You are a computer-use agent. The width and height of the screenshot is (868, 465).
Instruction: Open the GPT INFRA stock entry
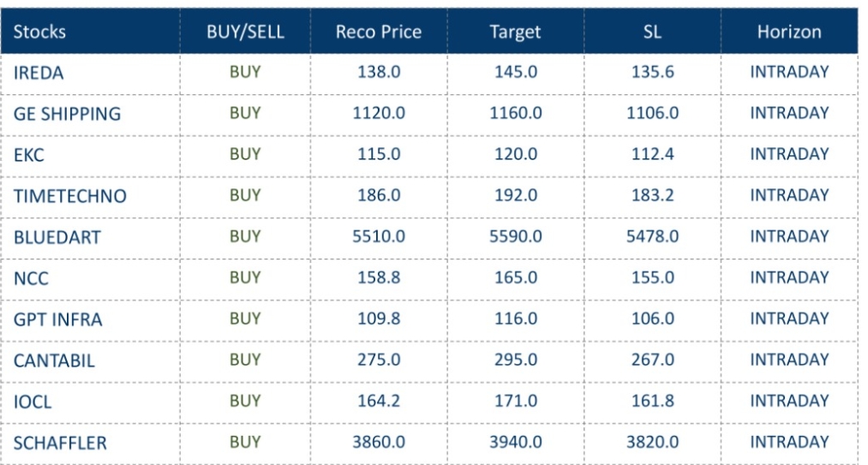tap(57, 319)
